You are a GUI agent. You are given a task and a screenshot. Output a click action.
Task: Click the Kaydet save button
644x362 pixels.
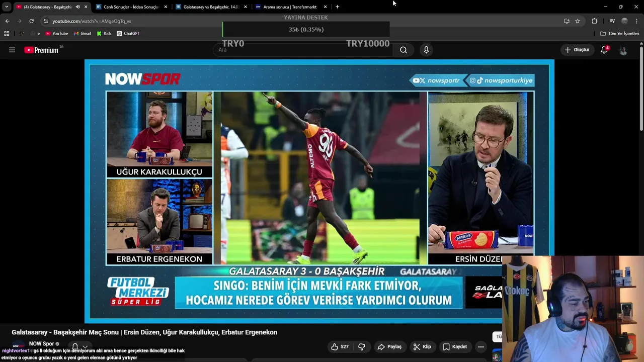click(455, 346)
